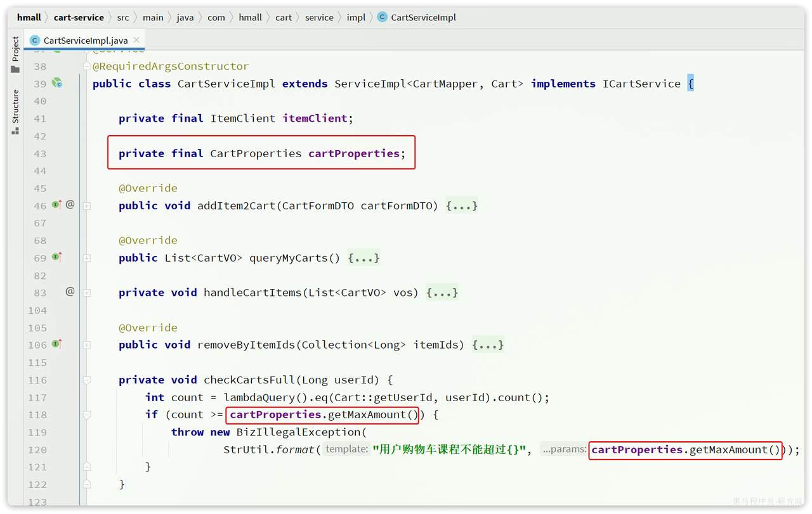This screenshot has height=514, width=812.
Task: Navigate to src breadcrumb
Action: 123,17
